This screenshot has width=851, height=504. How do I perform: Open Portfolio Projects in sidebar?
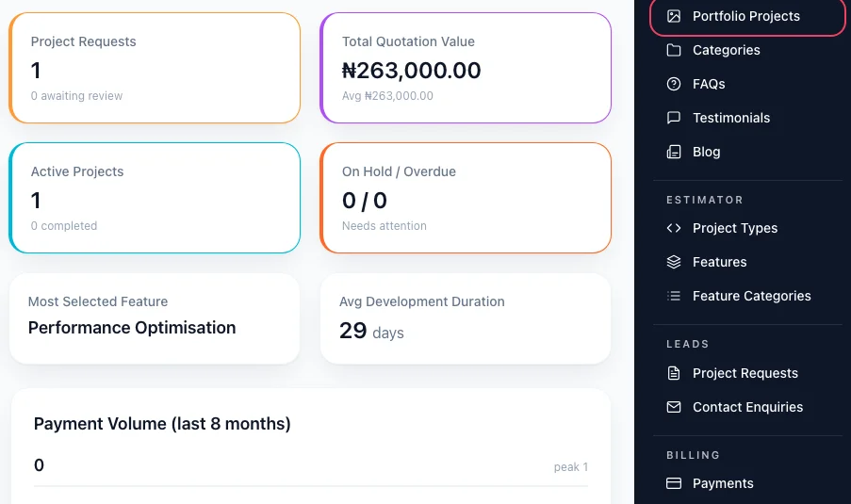[x=747, y=16]
